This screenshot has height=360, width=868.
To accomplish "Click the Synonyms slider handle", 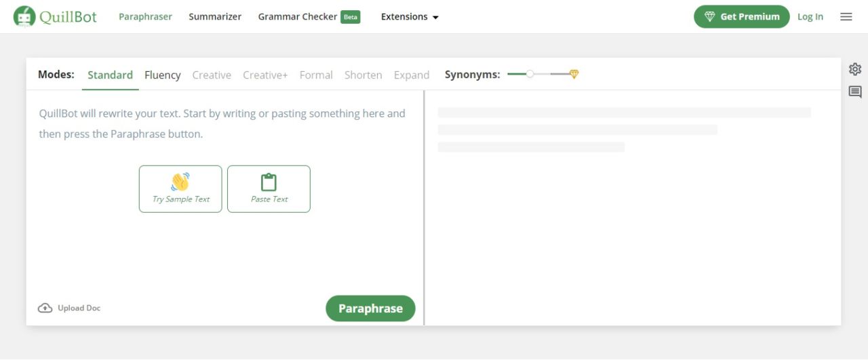I will click(x=530, y=74).
